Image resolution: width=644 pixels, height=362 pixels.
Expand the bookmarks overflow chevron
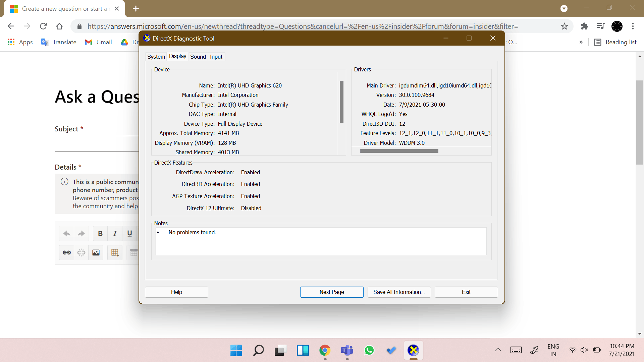pyautogui.click(x=581, y=42)
